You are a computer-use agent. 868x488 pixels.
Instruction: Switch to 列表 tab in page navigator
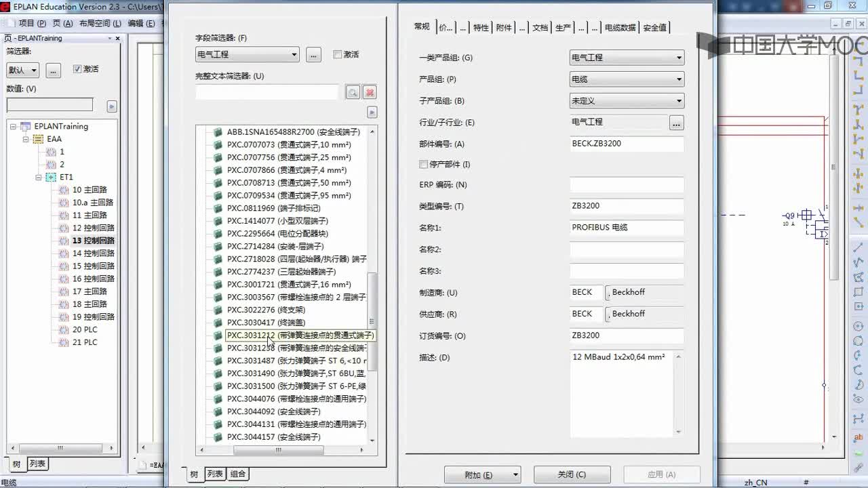click(37, 464)
